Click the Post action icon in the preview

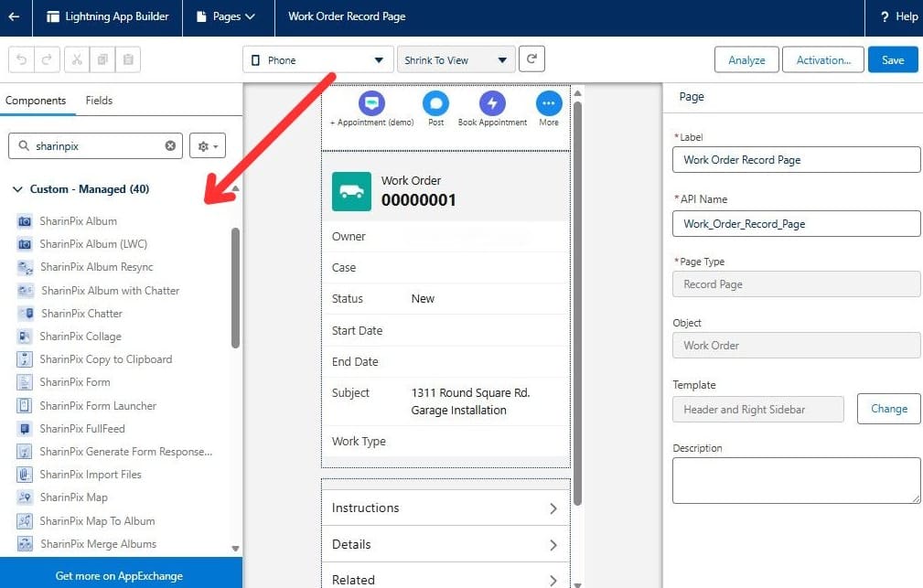coord(435,103)
